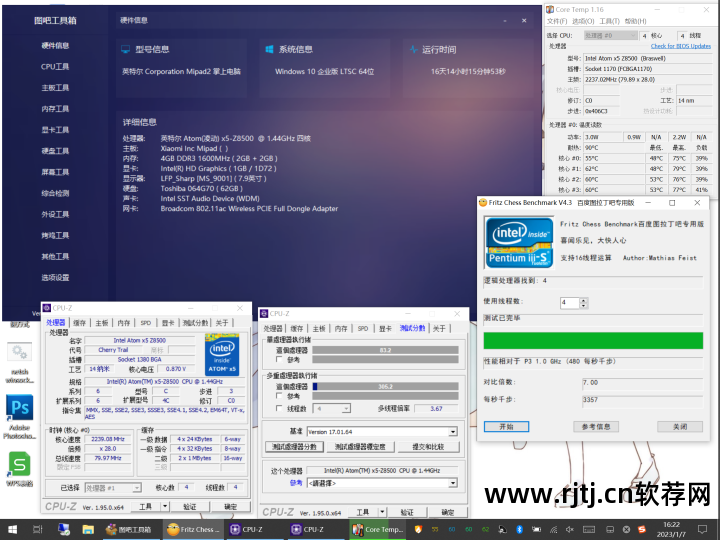Image resolution: width=720 pixels, height=540 pixels.
Task: Click the Pentium III-S logo in Fritz Chess
Action: tap(519, 242)
